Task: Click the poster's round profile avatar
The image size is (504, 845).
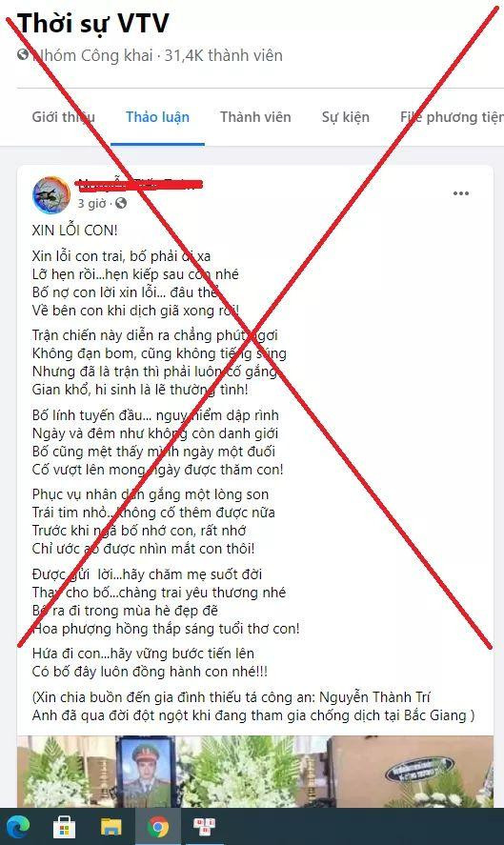Action: [51, 195]
